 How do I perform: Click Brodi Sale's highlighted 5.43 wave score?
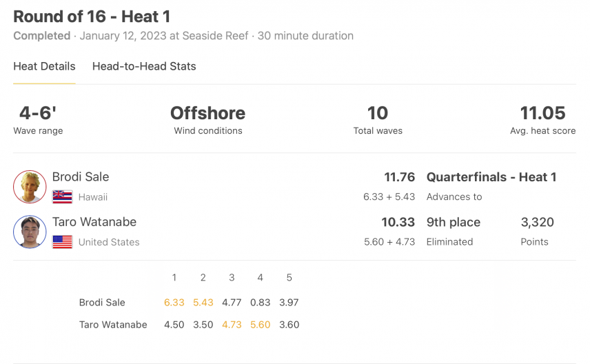coord(203,302)
